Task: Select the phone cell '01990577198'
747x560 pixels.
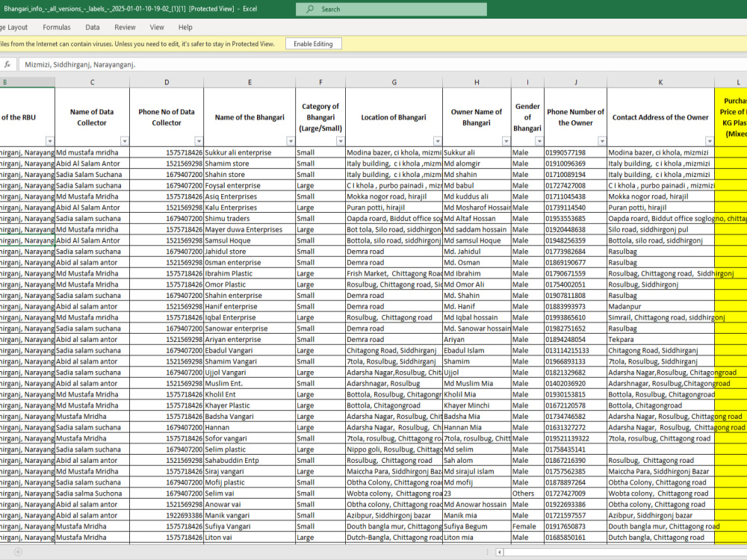Action: [x=575, y=152]
